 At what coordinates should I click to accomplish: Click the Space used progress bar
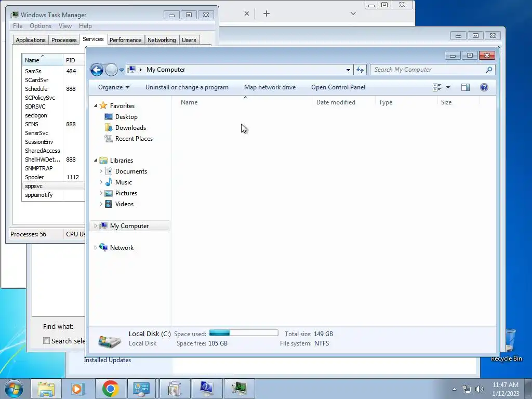click(x=244, y=333)
